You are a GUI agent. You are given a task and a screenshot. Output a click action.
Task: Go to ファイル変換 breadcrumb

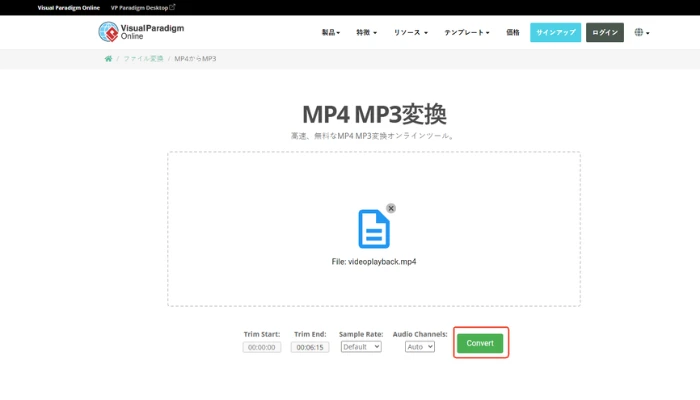[143, 58]
